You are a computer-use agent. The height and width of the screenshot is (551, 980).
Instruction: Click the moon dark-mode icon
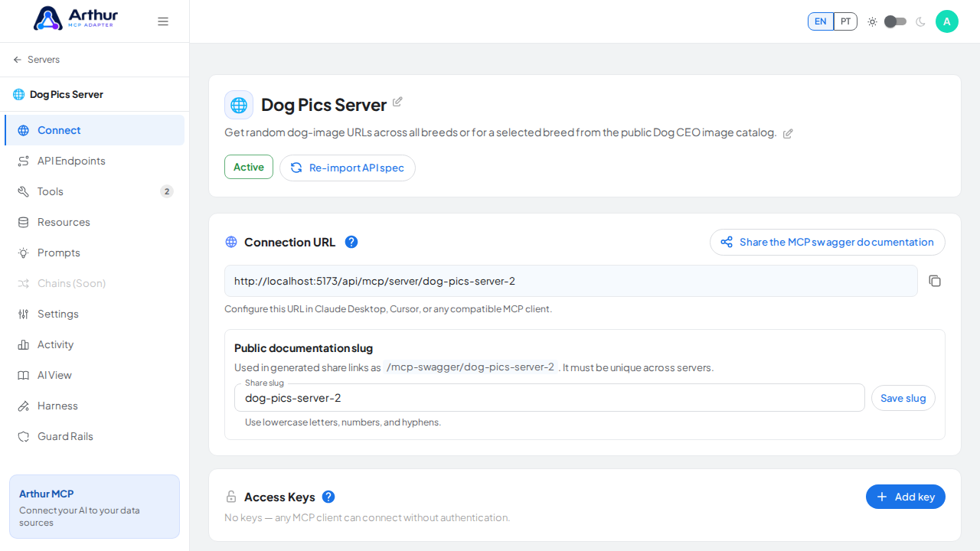pos(920,21)
